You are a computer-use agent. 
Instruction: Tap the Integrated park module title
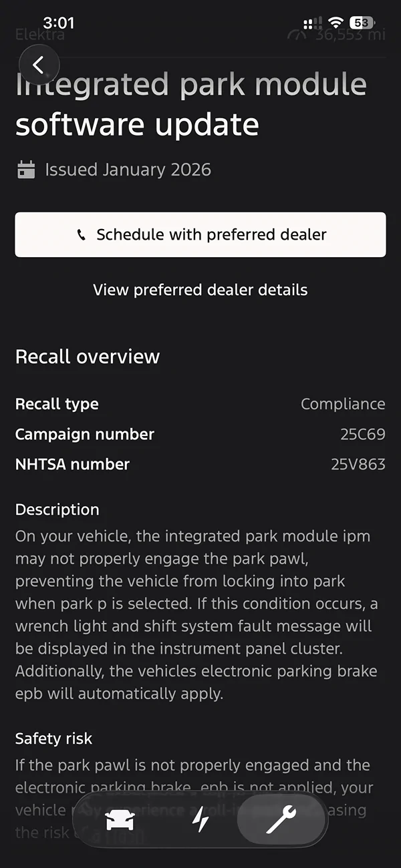(190, 105)
